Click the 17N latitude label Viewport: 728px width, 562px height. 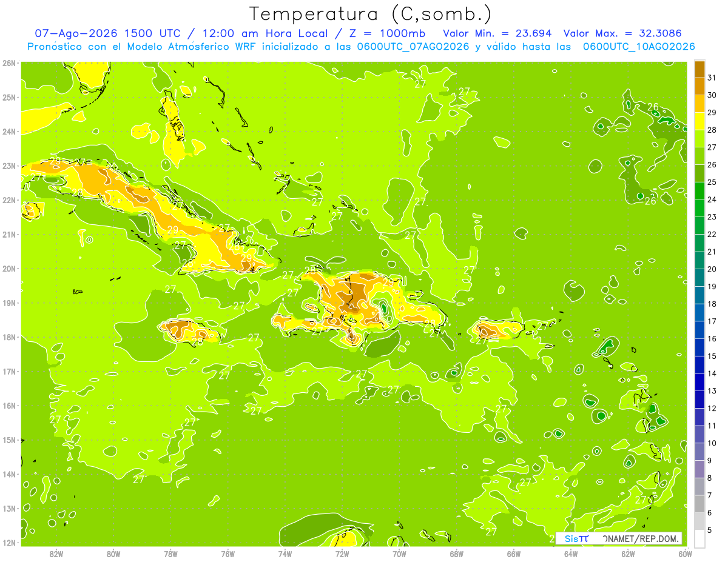point(9,372)
